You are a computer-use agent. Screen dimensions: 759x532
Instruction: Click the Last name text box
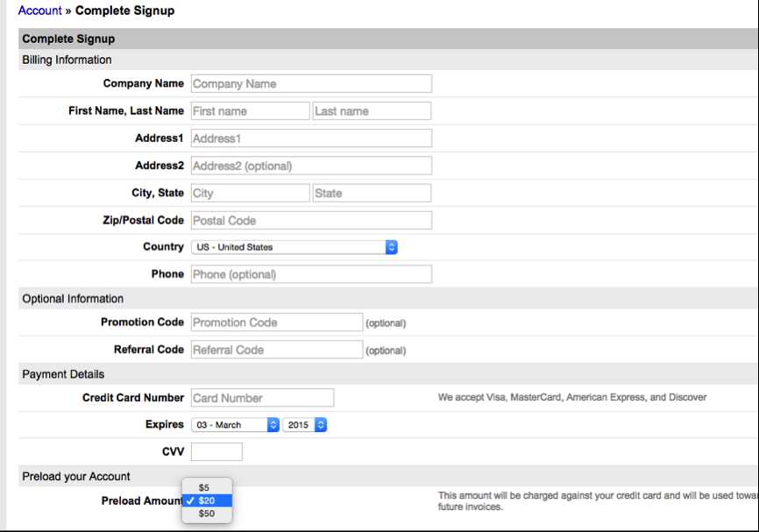pyautogui.click(x=372, y=111)
